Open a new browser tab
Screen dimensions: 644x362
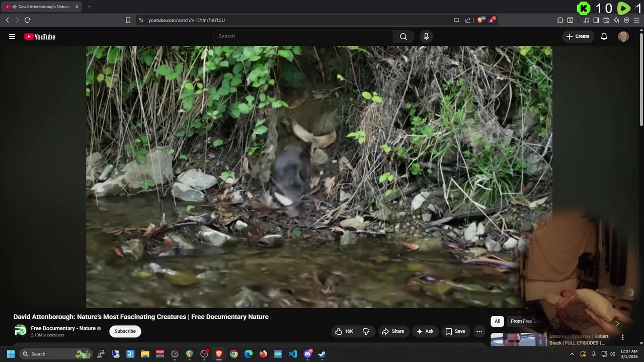coord(89,7)
